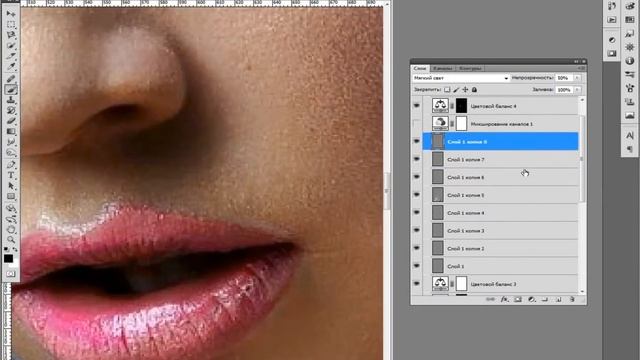Select the Lasso tool

(11, 36)
